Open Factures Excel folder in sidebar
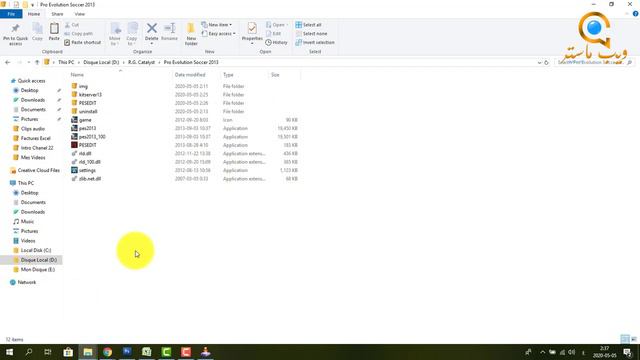Screen dimensions: 640x360 [x=32, y=138]
